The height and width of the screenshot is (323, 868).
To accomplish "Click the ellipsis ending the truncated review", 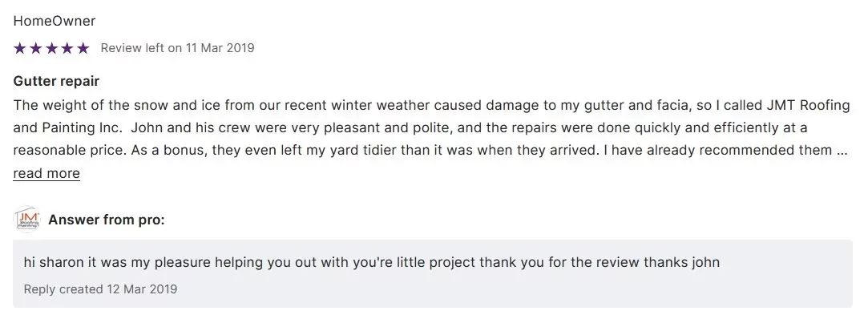I will pyautogui.click(x=842, y=151).
